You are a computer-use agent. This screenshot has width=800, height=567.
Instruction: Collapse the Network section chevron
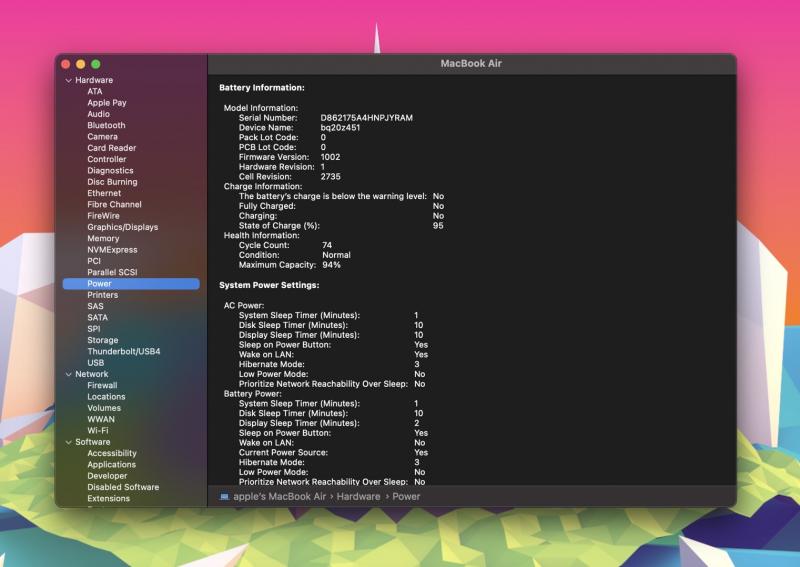click(x=69, y=375)
